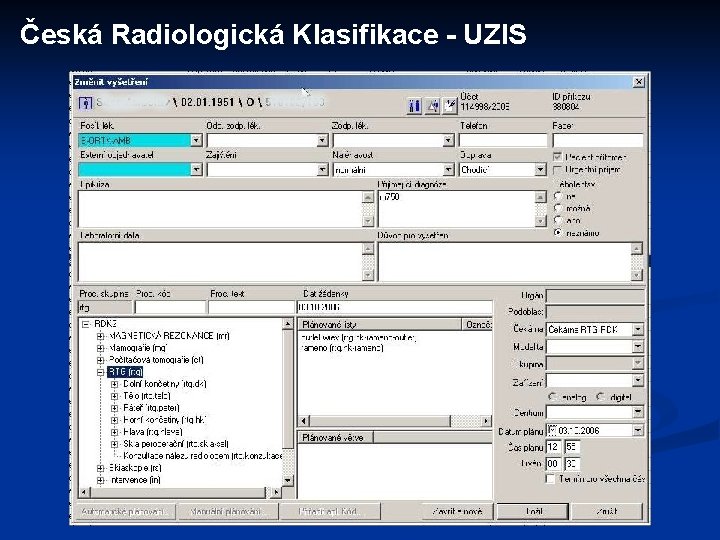This screenshot has width=720, height=540.
Task: Open the Zařízení dropdown
Action: pyautogui.click(x=638, y=380)
